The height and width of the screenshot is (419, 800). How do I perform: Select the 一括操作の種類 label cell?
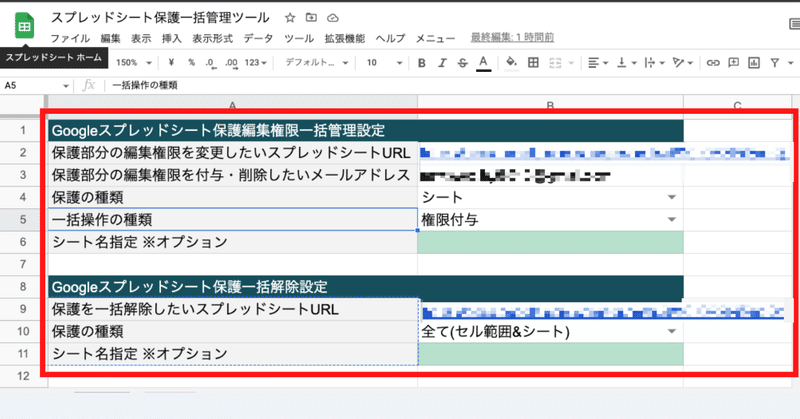pyautogui.click(x=233, y=219)
